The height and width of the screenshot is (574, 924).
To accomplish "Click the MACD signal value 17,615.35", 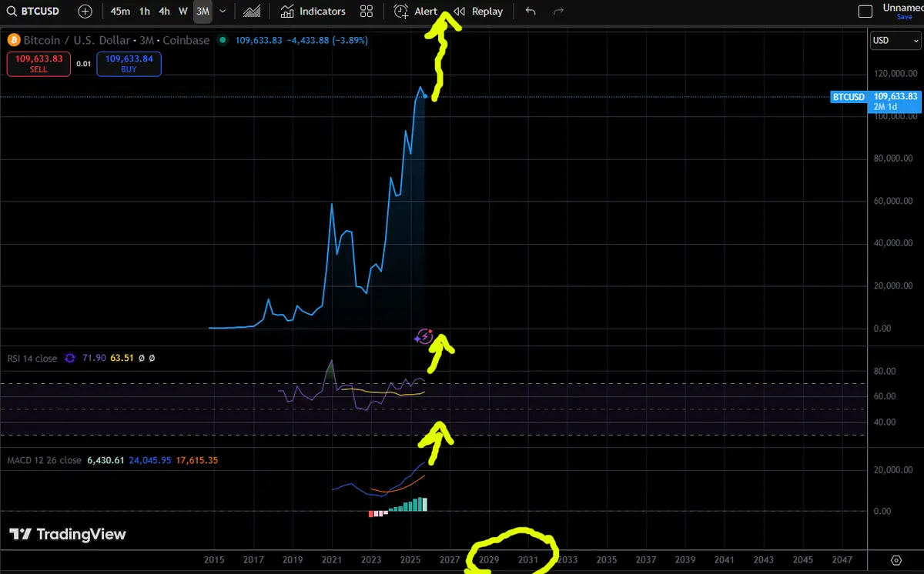I will pos(197,460).
